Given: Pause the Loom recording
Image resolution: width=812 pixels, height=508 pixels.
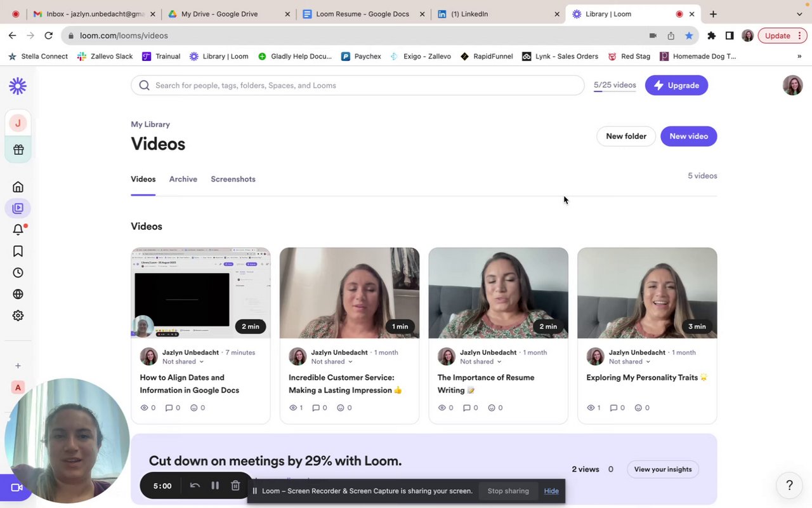Looking at the screenshot, I should coord(215,486).
